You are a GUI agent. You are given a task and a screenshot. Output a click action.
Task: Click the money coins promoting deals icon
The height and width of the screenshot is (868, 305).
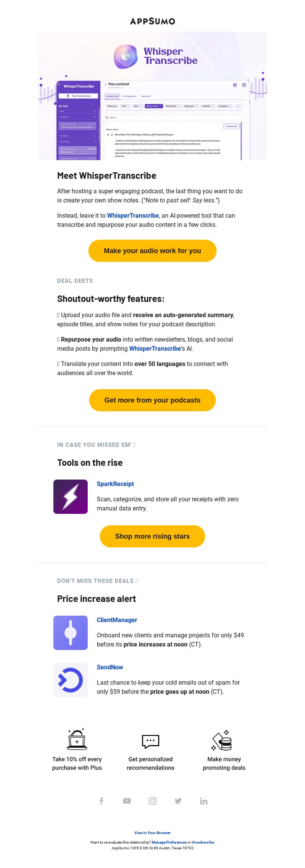[x=222, y=740]
